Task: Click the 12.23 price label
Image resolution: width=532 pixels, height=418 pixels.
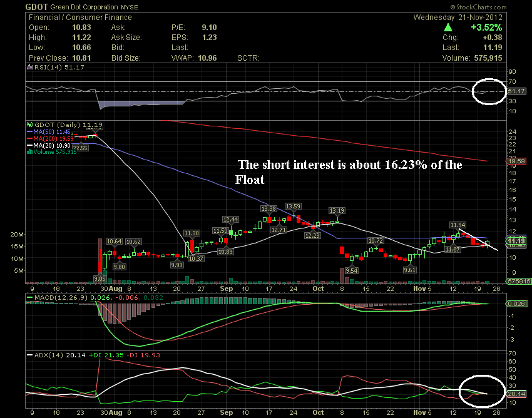Action: (312, 235)
